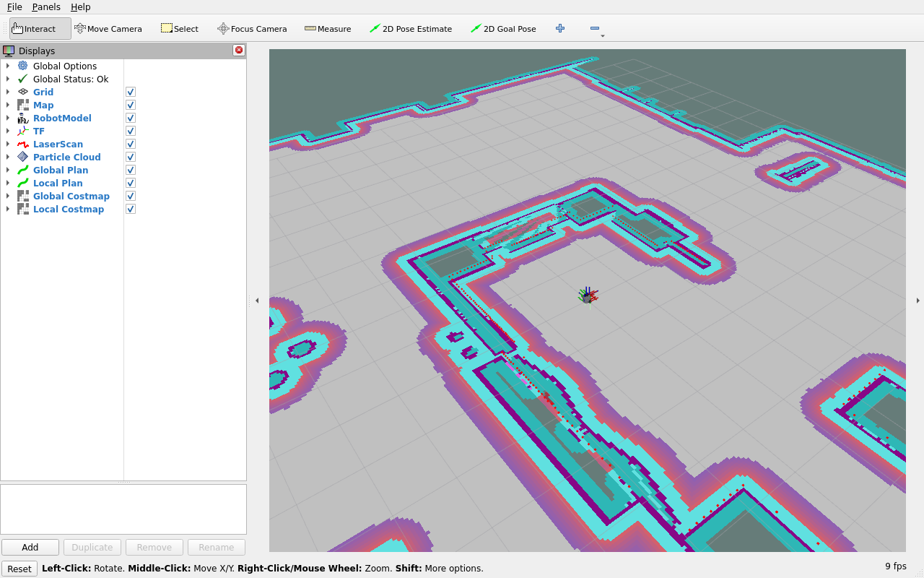Click the RobotModel display icon
The image size is (924, 578).
tap(23, 118)
